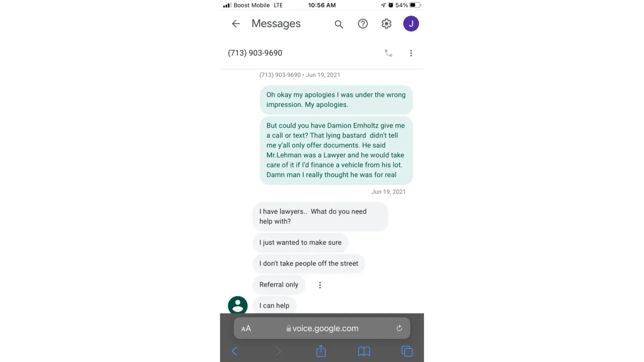Open conversation more options menu
The height and width of the screenshot is (362, 644).
pyautogui.click(x=411, y=53)
